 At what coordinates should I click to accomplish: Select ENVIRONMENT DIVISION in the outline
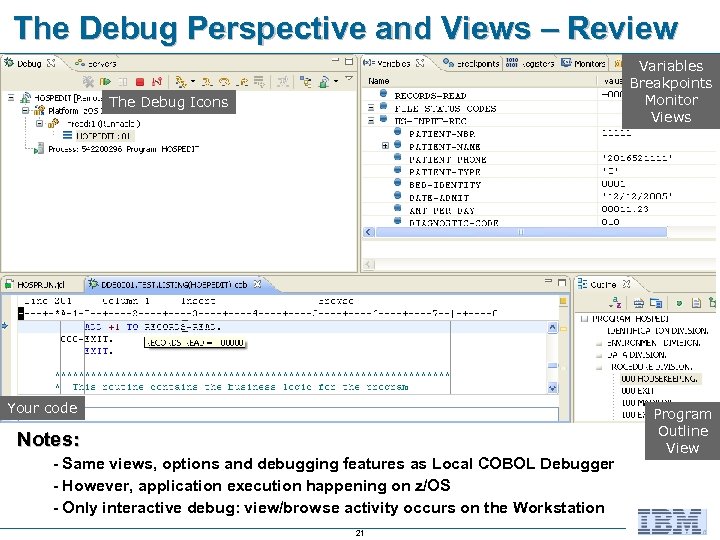point(653,343)
